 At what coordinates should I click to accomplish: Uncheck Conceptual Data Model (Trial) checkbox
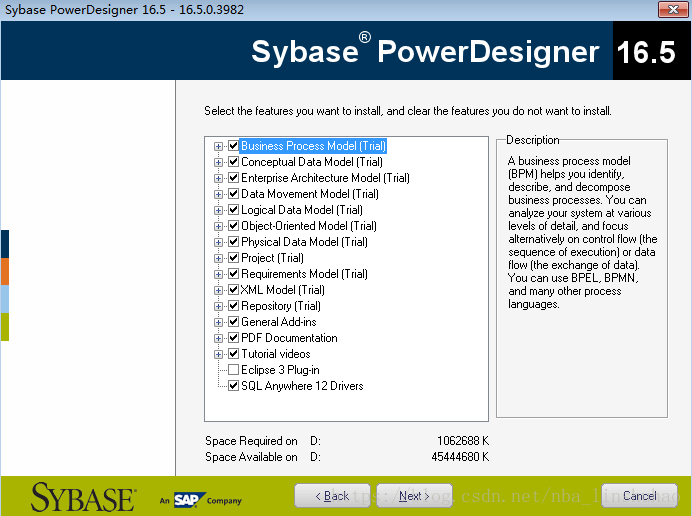pyautogui.click(x=233, y=162)
